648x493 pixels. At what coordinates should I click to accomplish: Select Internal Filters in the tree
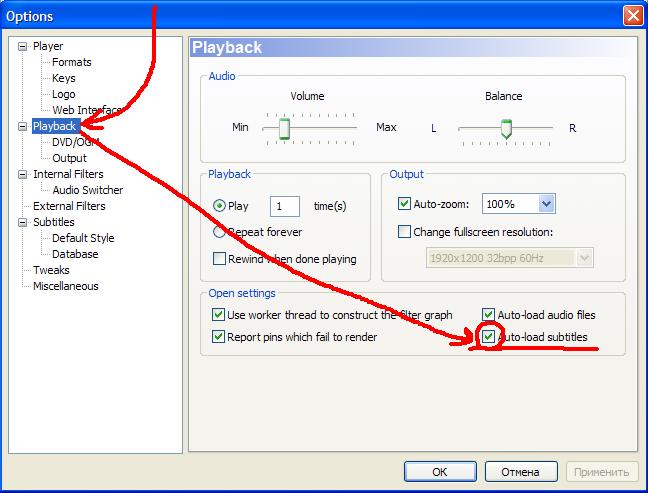coord(68,174)
